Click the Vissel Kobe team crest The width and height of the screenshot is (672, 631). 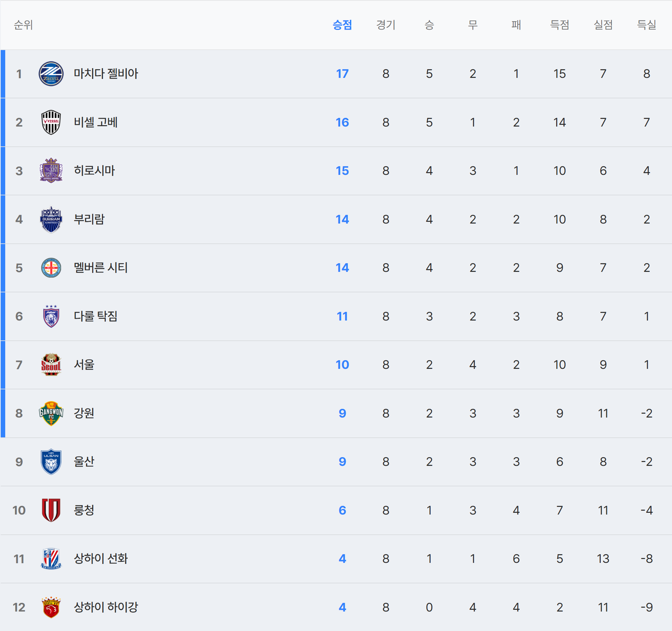51,122
